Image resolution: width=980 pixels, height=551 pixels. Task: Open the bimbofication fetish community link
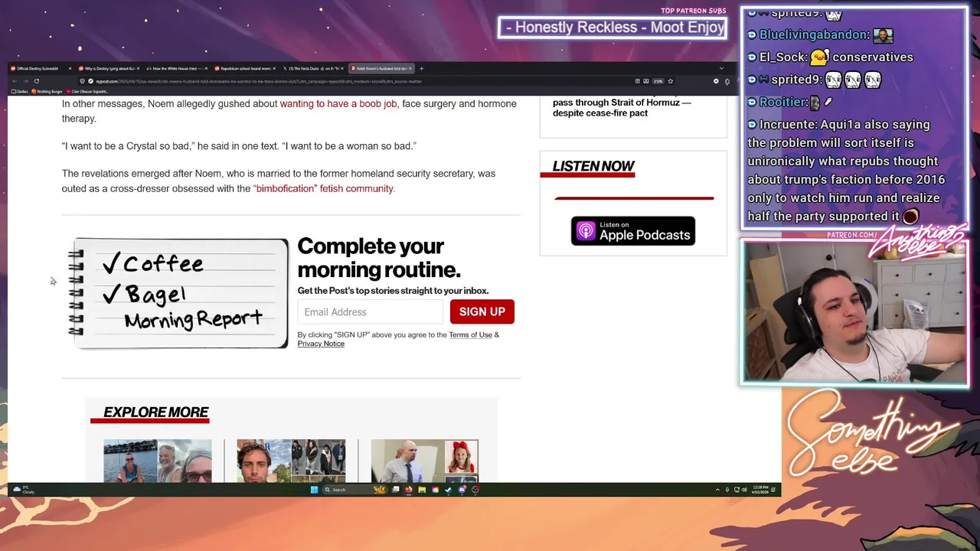point(324,188)
